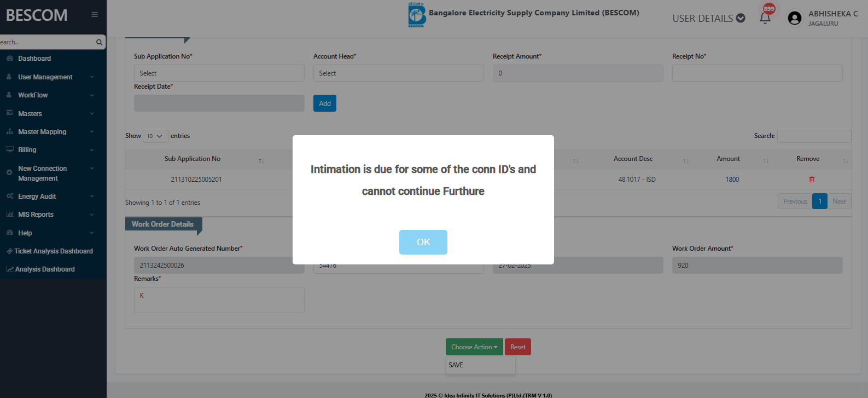The height and width of the screenshot is (398, 868).
Task: Click the Remarks text area
Action: pos(219,300)
